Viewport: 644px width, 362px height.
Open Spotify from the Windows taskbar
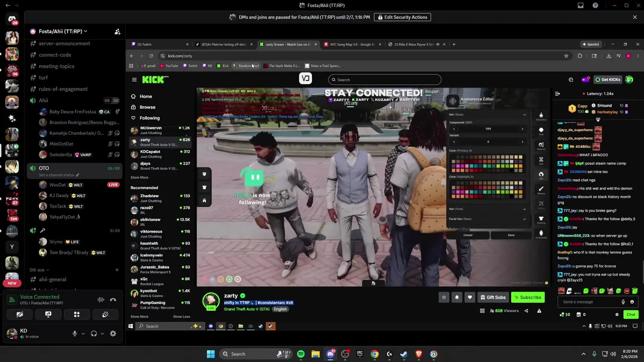pyautogui.click(x=301, y=354)
